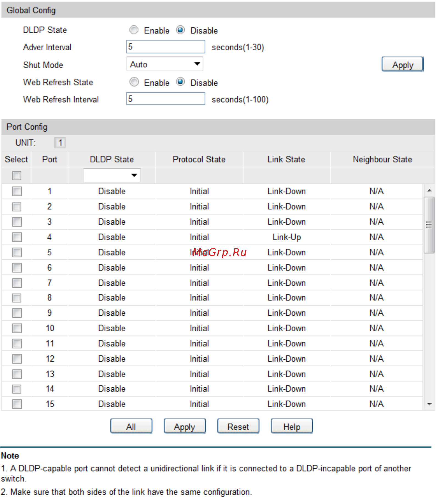The height and width of the screenshot is (504, 436).
Task: Click the Web Refresh Interval input field
Action: [166, 99]
